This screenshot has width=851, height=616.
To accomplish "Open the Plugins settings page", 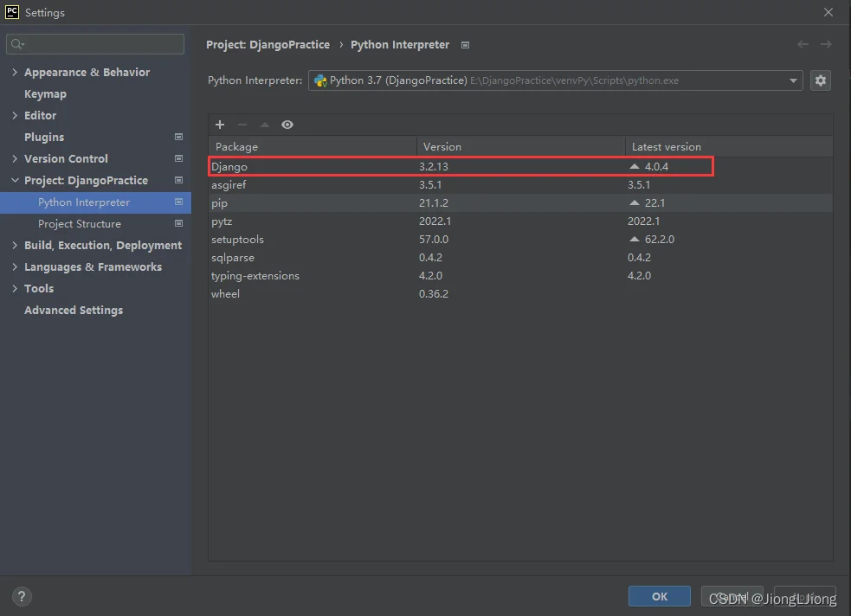I will [x=44, y=138].
